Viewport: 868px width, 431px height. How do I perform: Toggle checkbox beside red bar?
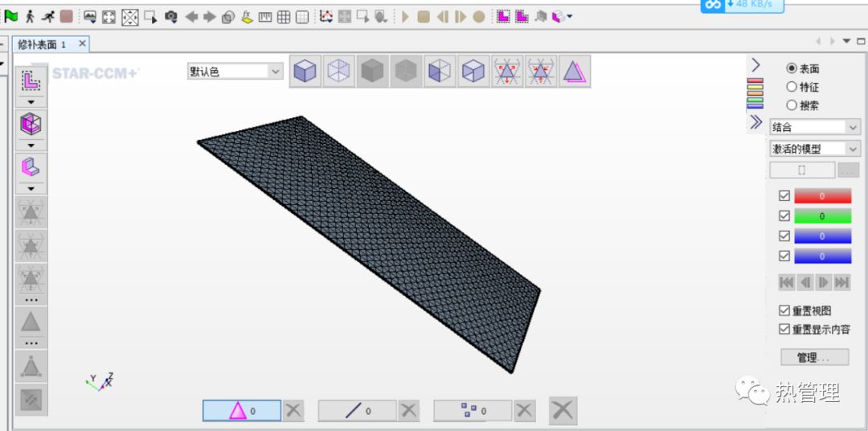point(784,195)
